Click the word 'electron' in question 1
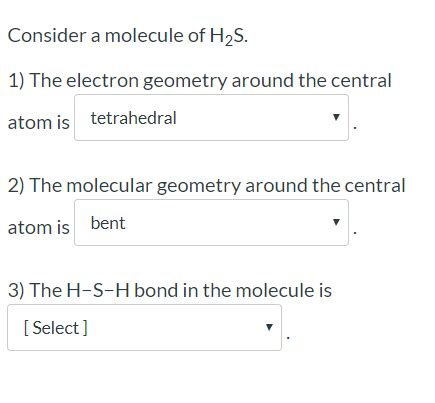The height and width of the screenshot is (403, 435). coord(102,81)
